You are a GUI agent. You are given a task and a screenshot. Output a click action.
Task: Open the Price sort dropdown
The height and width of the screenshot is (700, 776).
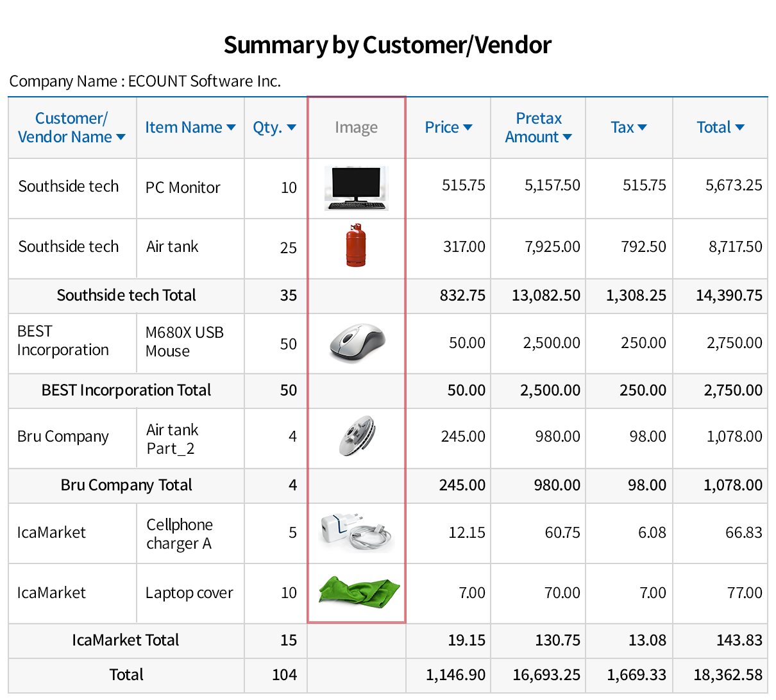point(448,127)
